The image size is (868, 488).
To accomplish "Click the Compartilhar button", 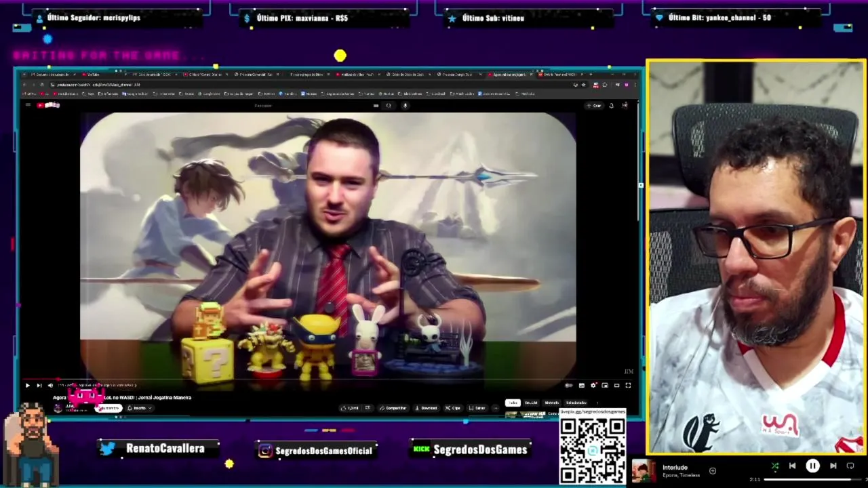I will tap(393, 408).
